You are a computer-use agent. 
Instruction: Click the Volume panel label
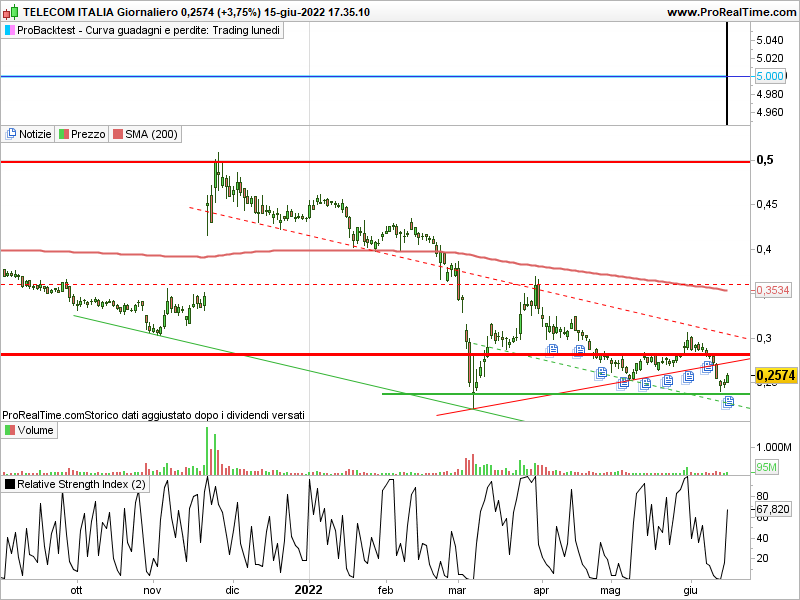pos(35,430)
